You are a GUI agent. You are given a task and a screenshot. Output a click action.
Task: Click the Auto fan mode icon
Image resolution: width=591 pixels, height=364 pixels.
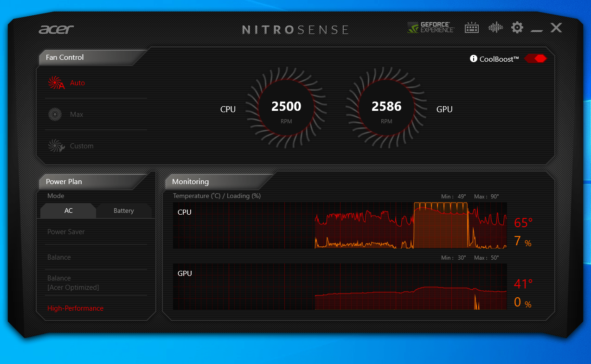coord(56,83)
